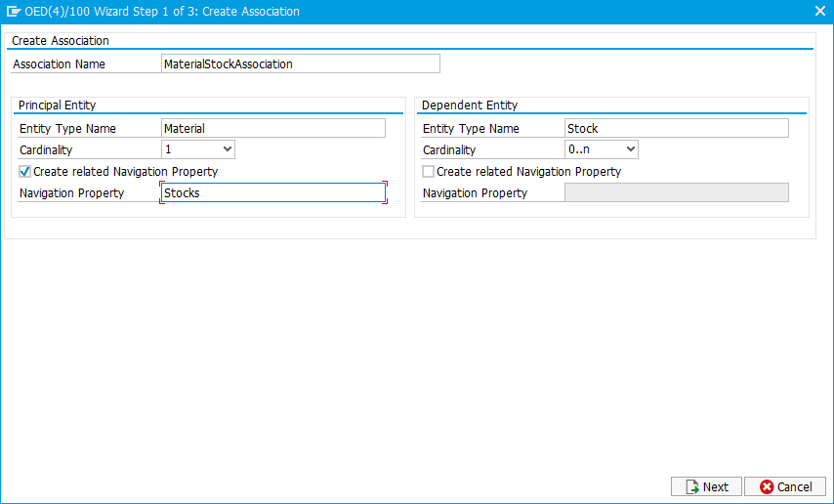834x504 pixels.
Task: Click Principal 'Navigation Property' label
Action: click(x=71, y=192)
